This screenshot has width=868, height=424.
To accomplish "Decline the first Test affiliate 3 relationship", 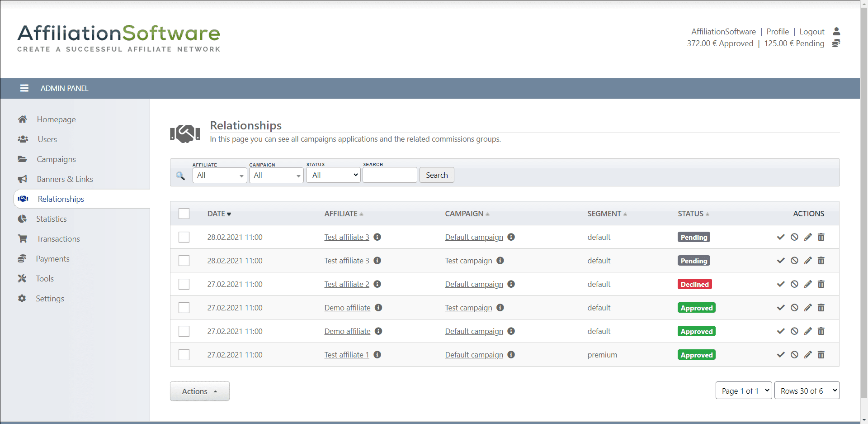I will pos(794,237).
